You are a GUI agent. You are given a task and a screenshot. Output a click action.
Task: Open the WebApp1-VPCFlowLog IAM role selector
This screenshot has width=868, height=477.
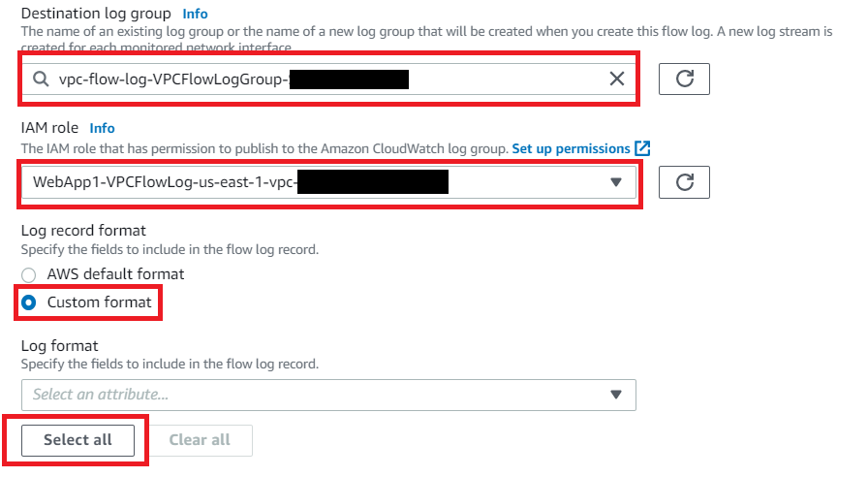328,181
